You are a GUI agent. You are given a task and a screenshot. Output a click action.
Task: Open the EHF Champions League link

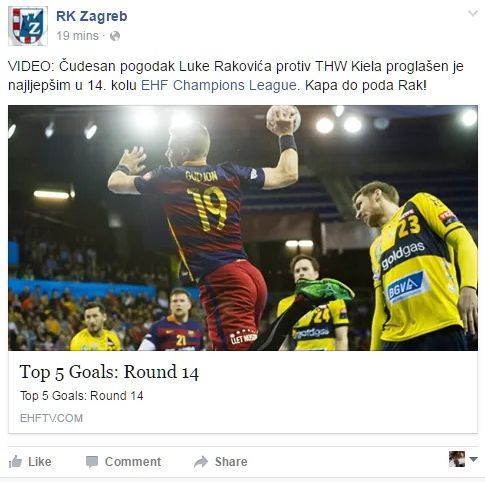[218, 85]
